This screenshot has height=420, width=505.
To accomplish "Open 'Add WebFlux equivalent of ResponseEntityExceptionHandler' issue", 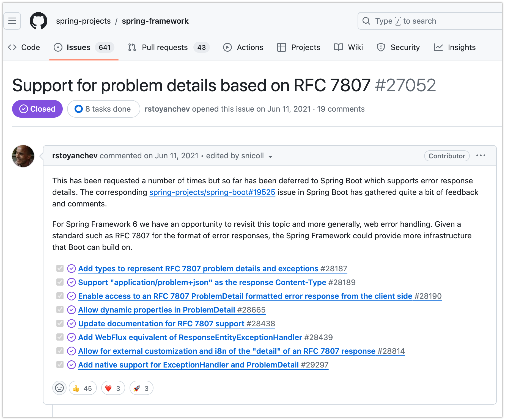I will point(205,337).
